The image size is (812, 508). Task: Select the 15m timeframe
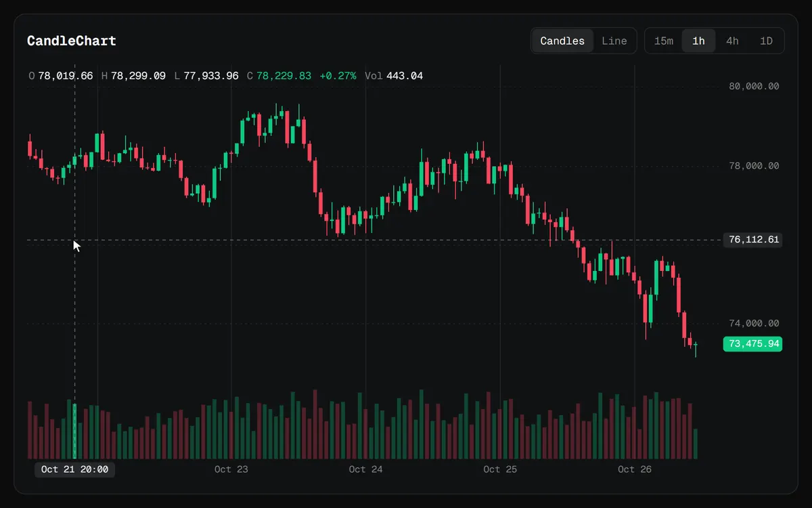664,41
